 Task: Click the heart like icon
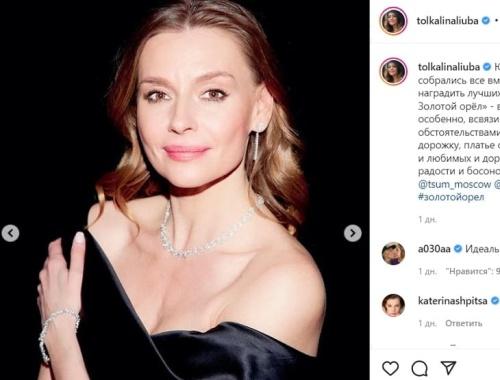click(390, 368)
